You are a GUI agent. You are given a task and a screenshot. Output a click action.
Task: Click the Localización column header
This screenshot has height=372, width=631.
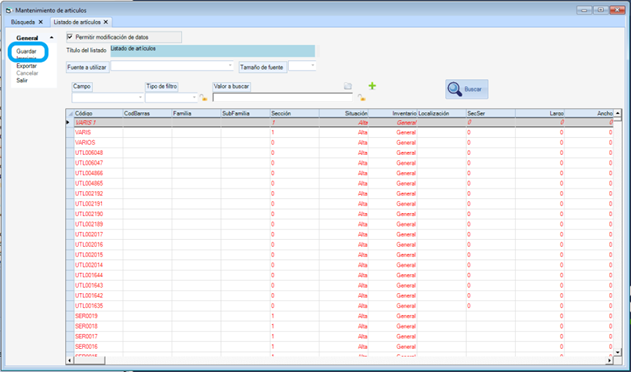442,114
